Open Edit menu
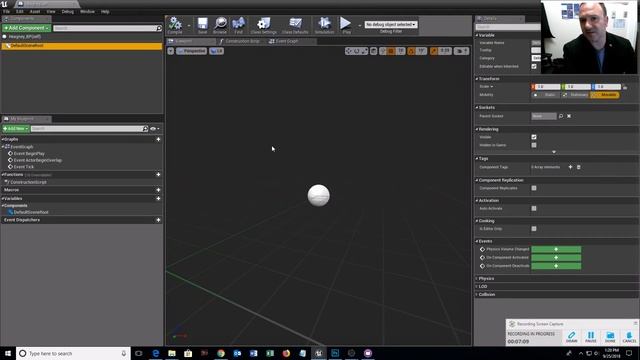Image resolution: width=640 pixels, height=360 pixels. click(20, 12)
